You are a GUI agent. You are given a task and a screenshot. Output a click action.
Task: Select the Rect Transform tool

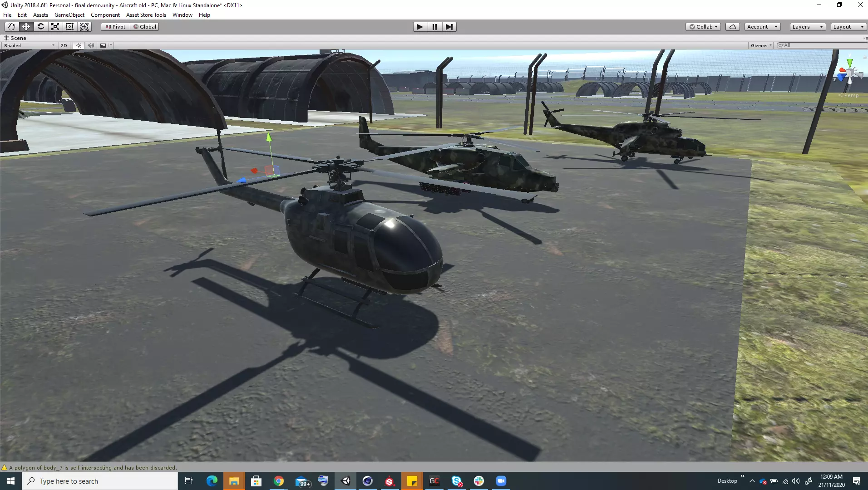pos(69,27)
